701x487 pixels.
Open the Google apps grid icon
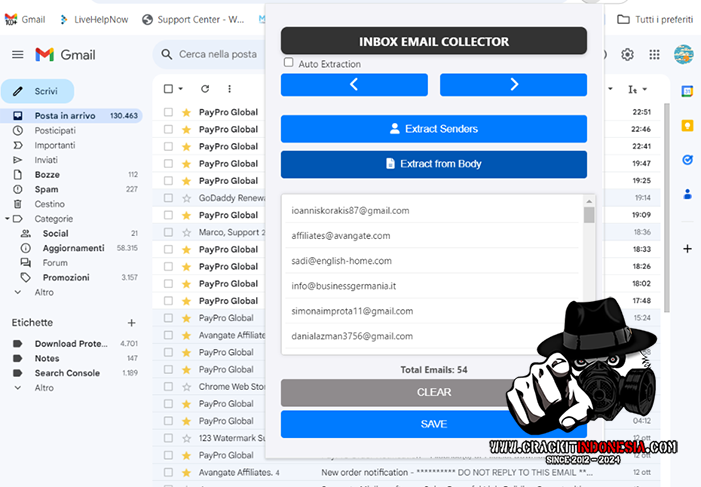tap(655, 55)
